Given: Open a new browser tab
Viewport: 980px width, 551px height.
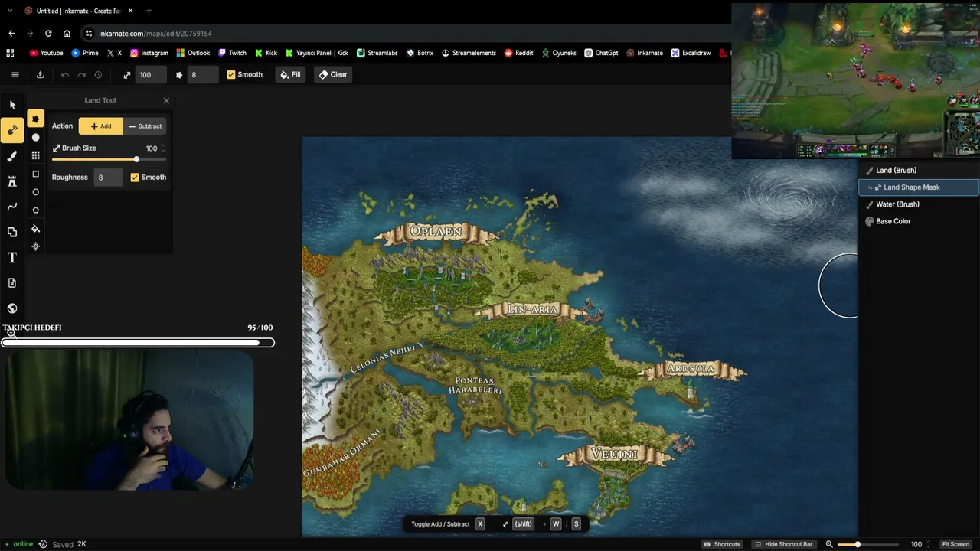Looking at the screenshot, I should click(x=149, y=11).
